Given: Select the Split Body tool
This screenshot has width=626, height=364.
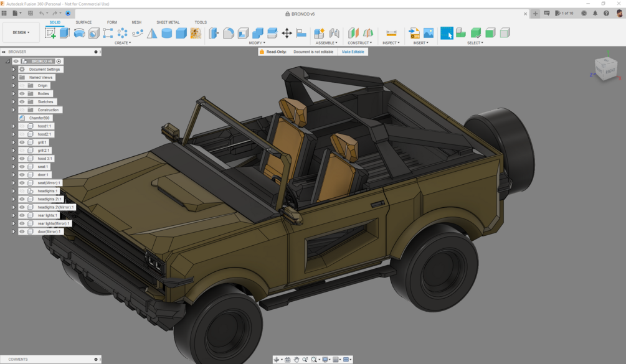Looking at the screenshot, I should pyautogui.click(x=272, y=33).
